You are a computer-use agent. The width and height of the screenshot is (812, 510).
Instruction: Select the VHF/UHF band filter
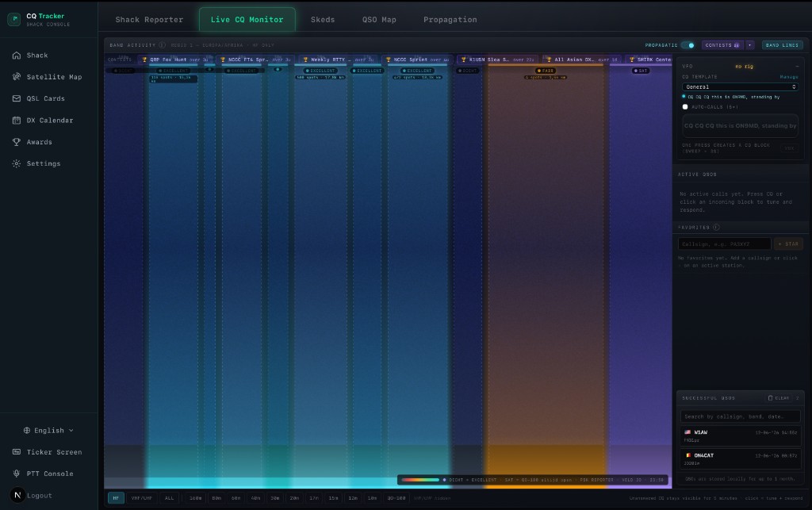point(141,498)
